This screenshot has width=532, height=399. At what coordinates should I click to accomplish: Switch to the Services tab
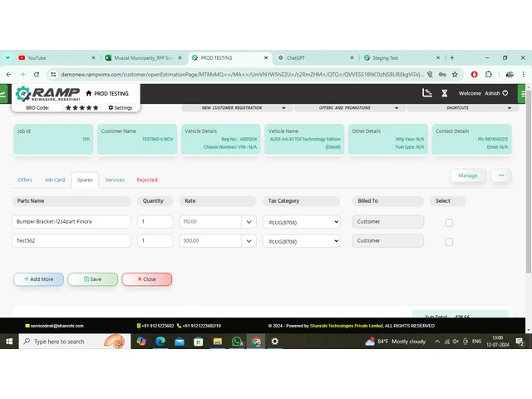[x=115, y=180]
